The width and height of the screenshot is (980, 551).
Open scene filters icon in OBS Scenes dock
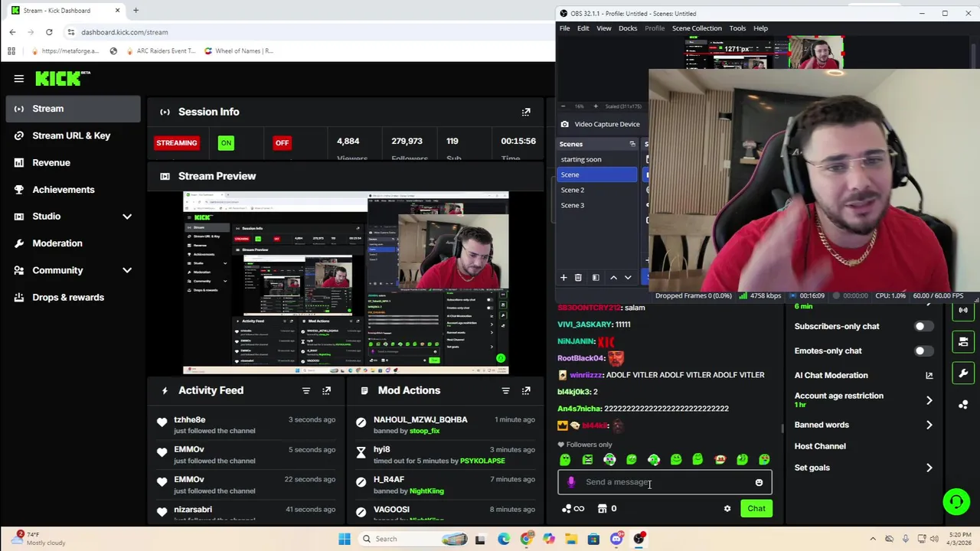click(596, 278)
